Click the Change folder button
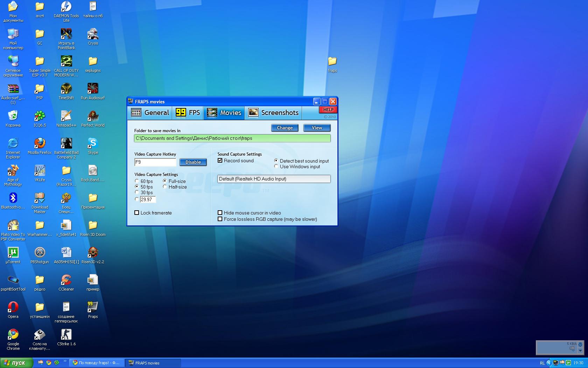This screenshot has width=588, height=368. tap(285, 128)
